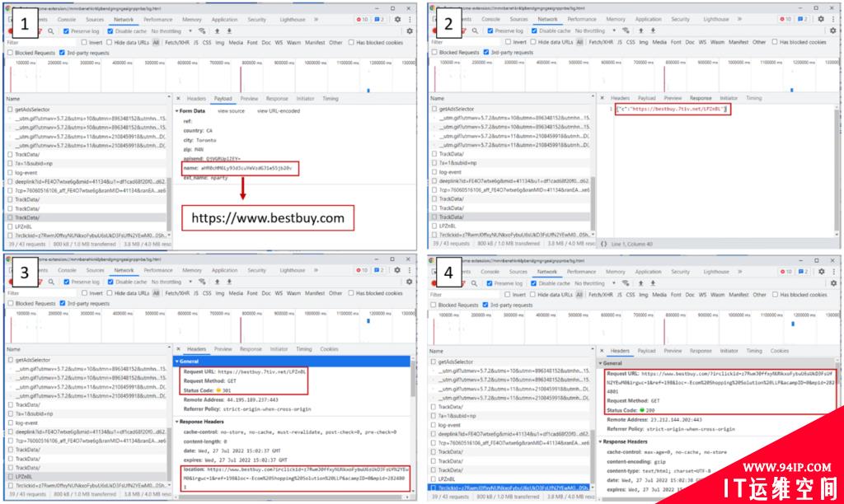Filter by Manifest type in window 3

[x=315, y=293]
